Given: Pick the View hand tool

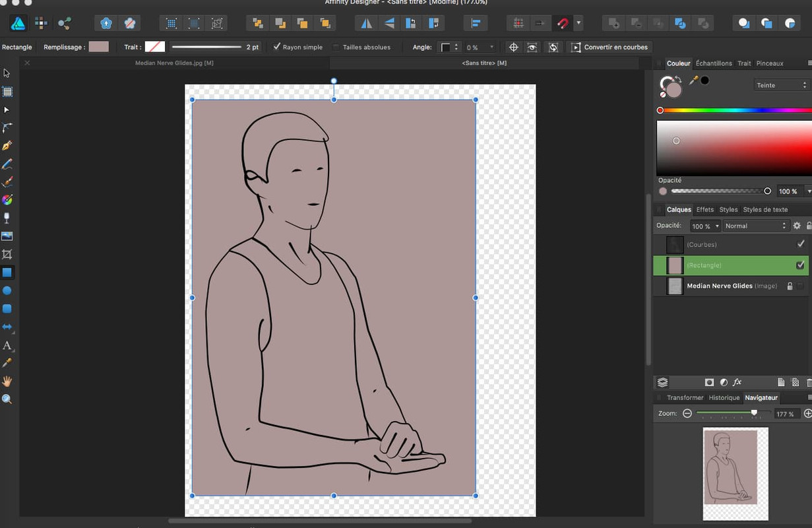Looking at the screenshot, I should [7, 381].
